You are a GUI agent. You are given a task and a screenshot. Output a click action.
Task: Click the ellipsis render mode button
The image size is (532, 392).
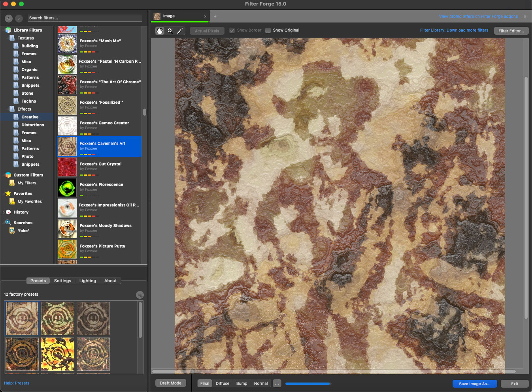coord(277,383)
